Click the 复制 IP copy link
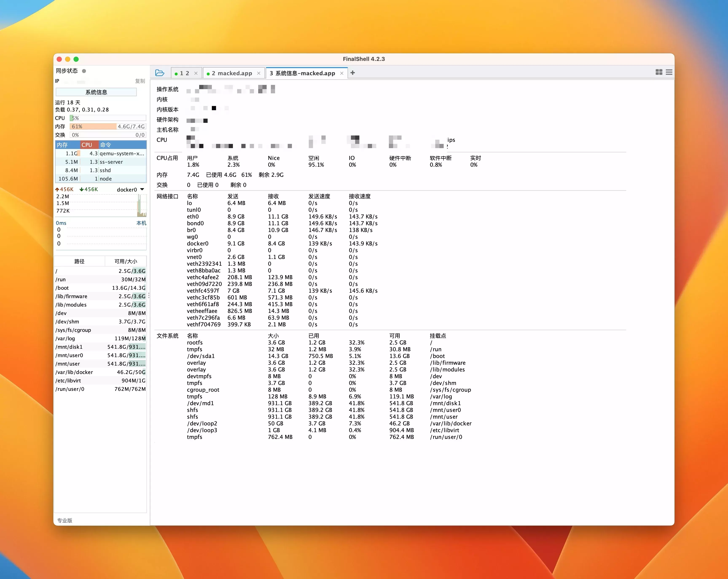728x579 pixels. click(x=140, y=81)
